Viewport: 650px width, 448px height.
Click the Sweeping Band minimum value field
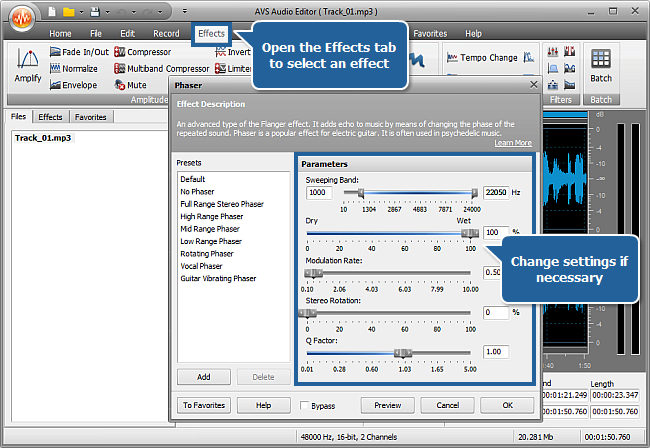pos(319,192)
